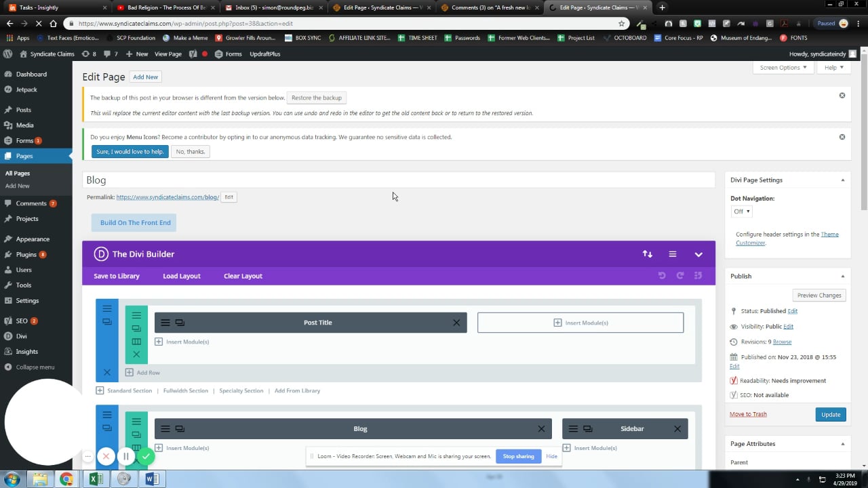
Task: Duplicate the Post Title module
Action: click(x=180, y=323)
